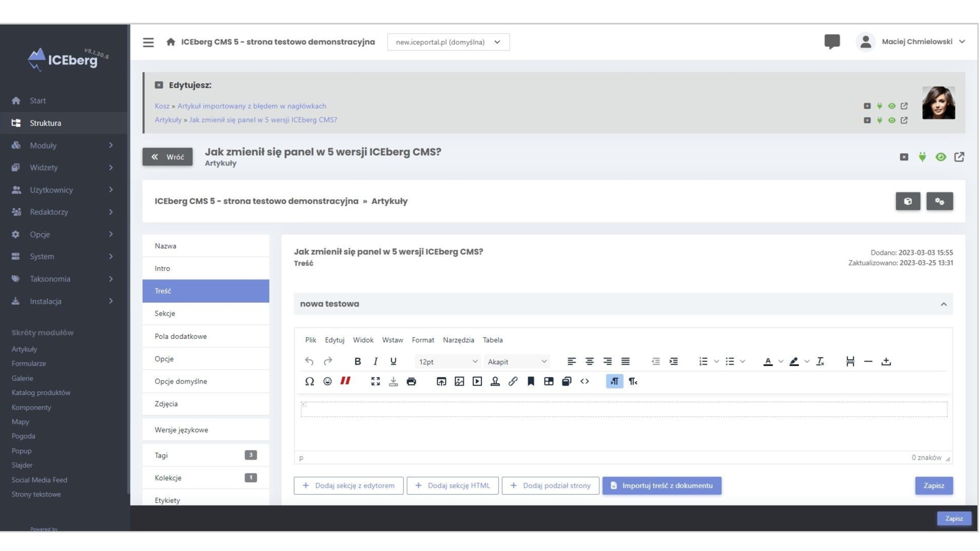Open the Wstaw menu
The image size is (980, 551).
393,340
